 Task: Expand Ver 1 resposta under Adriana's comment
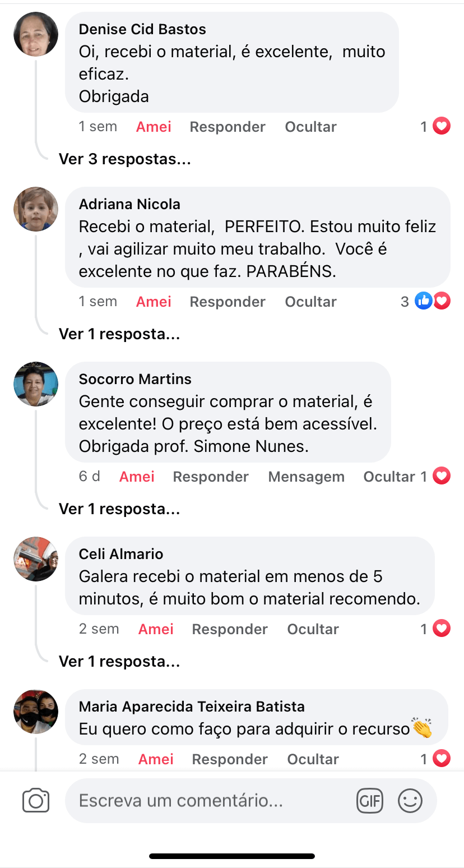click(x=119, y=334)
